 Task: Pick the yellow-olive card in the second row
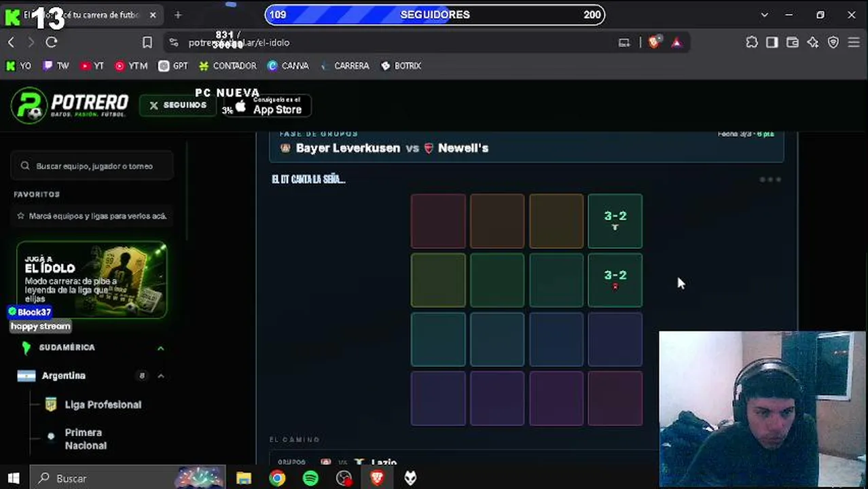pyautogui.click(x=438, y=280)
